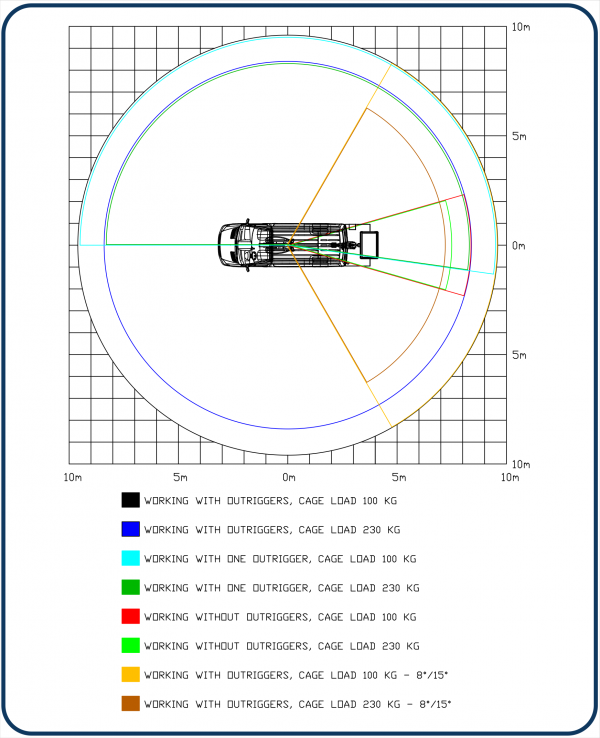The height and width of the screenshot is (738, 600).
Task: Select text 'WORKING WITH ONE OUTRIGGER, CAGE LOAD 230 KG'
Action: click(x=281, y=588)
